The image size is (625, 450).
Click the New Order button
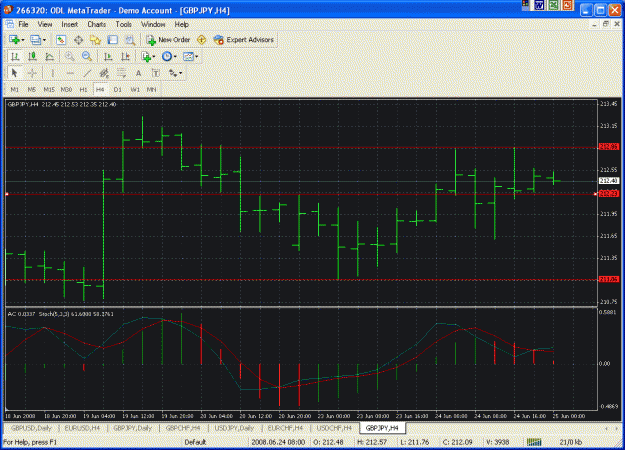pyautogui.click(x=168, y=40)
